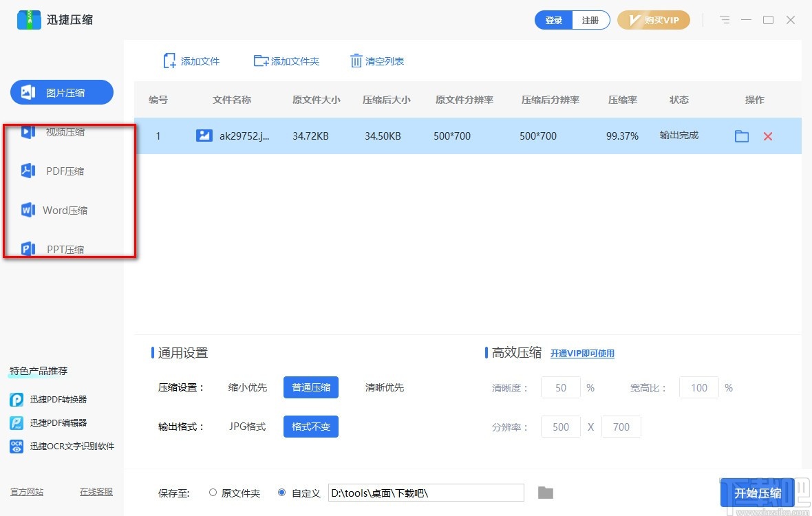The width and height of the screenshot is (812, 516).
Task: Open the output folder for ak29752.jpg
Action: point(741,136)
